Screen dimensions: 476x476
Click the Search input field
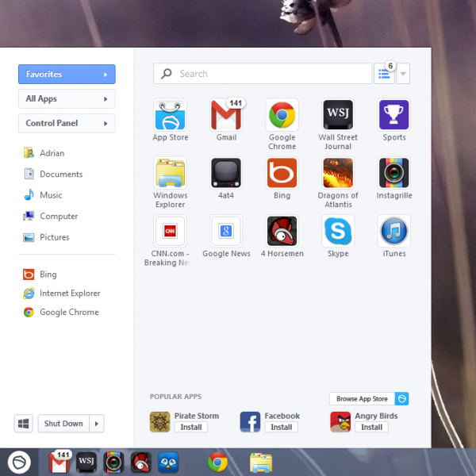coord(262,74)
